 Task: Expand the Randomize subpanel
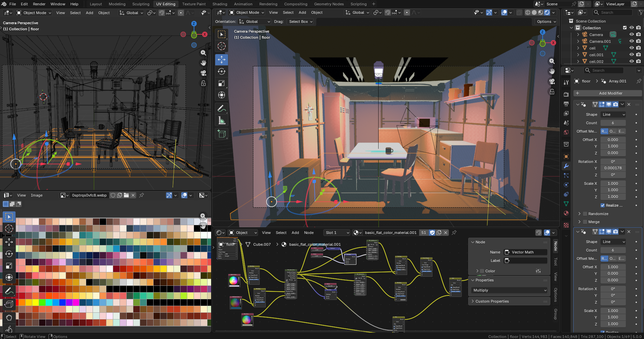(x=579, y=214)
